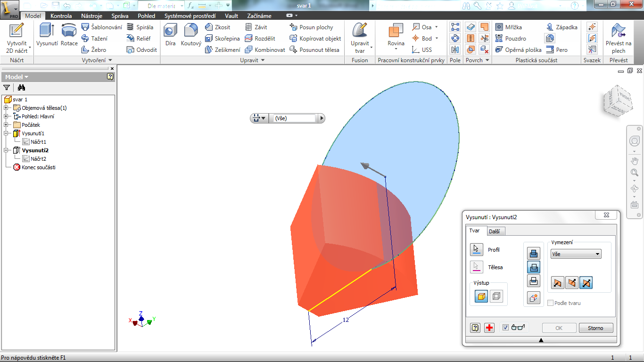Toggle the preview glasses checkbox
Viewport: 644px width, 362px height.
(x=506, y=328)
